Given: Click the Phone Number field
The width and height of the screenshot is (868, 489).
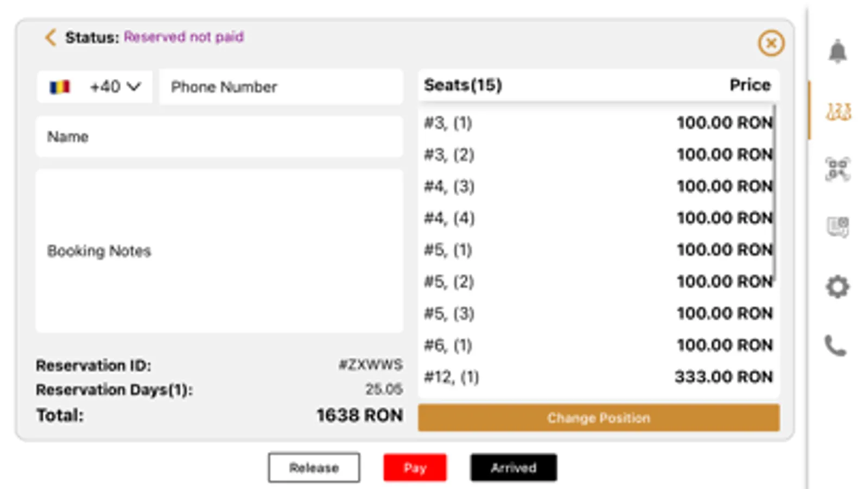Looking at the screenshot, I should pos(281,87).
